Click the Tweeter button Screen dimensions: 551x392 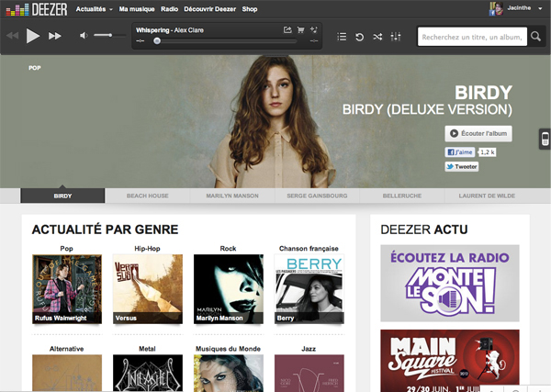tap(461, 166)
